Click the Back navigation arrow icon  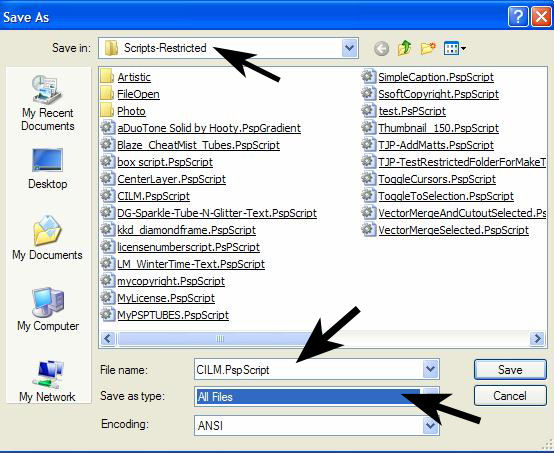click(381, 48)
